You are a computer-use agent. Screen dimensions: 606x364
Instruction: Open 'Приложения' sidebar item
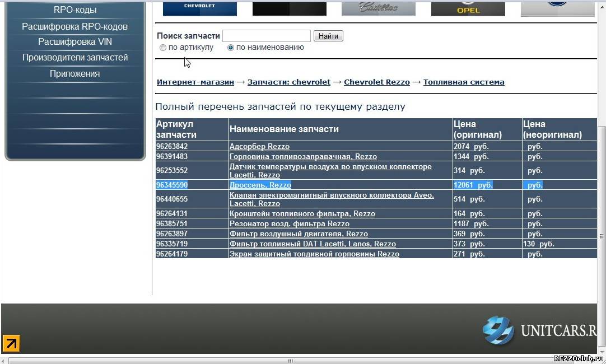[x=75, y=73]
